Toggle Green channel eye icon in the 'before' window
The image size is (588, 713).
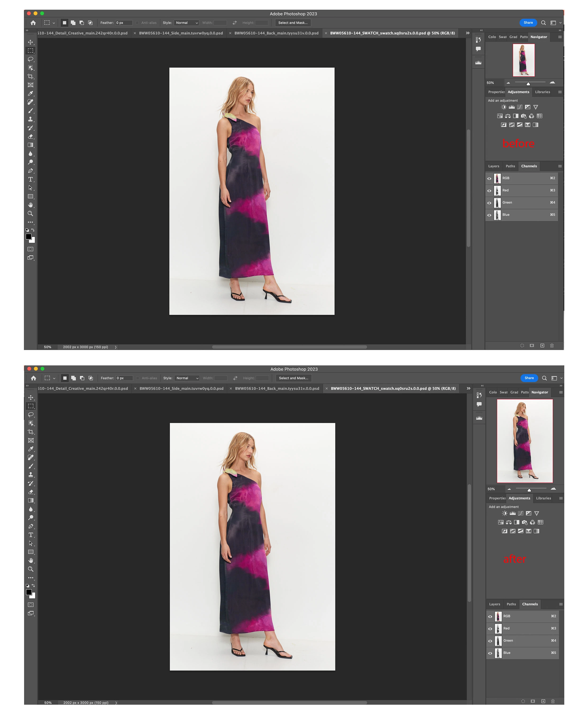[x=489, y=203]
